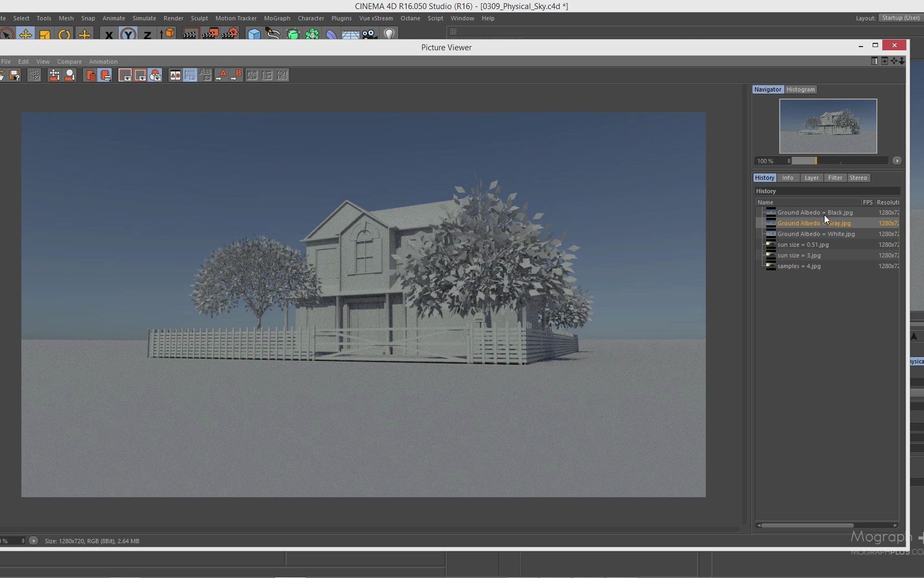The width and height of the screenshot is (924, 578).
Task: Click Set as B compare icon
Action: coord(236,75)
